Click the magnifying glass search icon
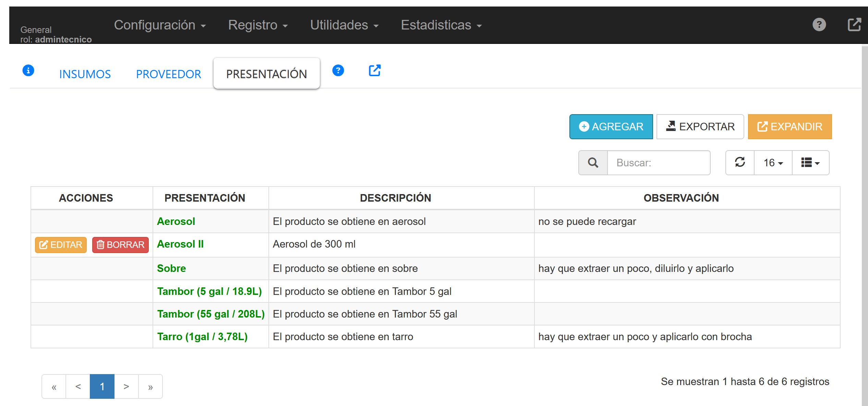The image size is (868, 406). (593, 163)
